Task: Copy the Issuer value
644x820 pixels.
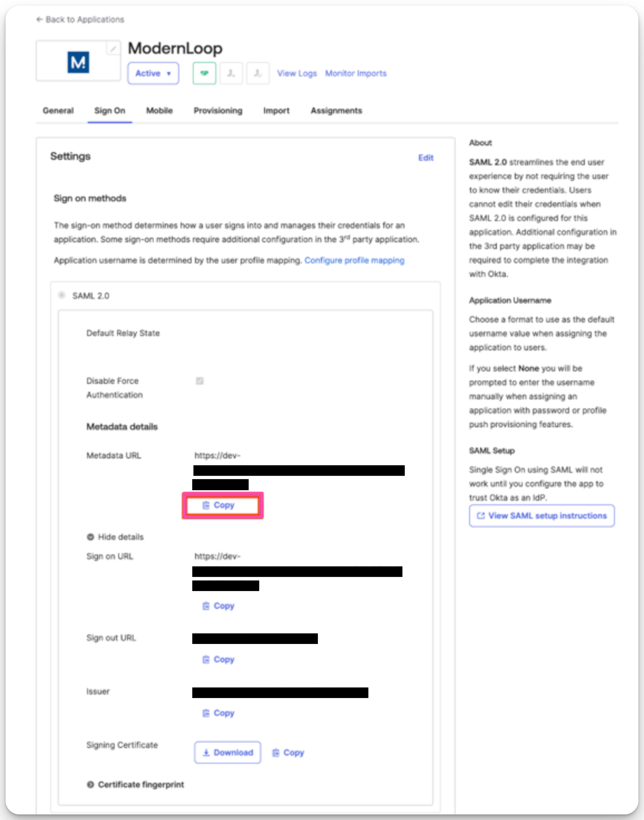Action: (219, 713)
